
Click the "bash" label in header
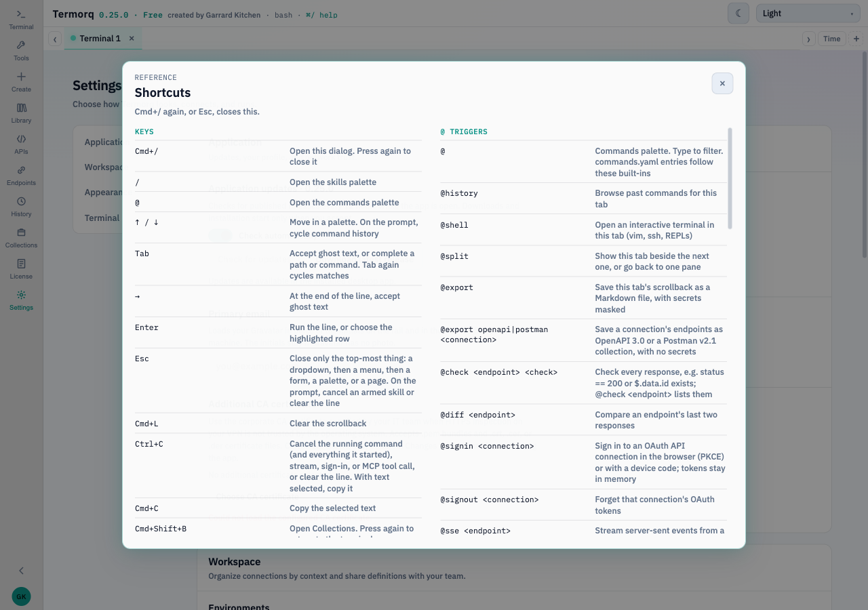coord(283,15)
